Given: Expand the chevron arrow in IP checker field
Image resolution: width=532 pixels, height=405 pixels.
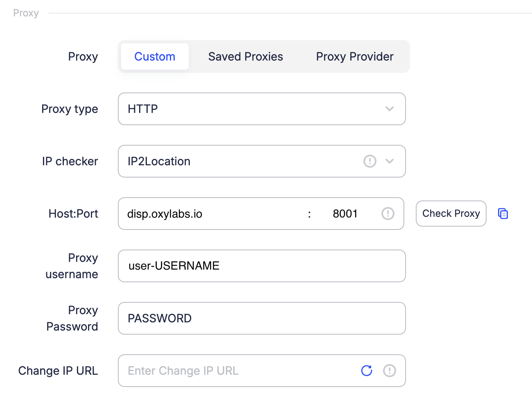Looking at the screenshot, I should [390, 161].
